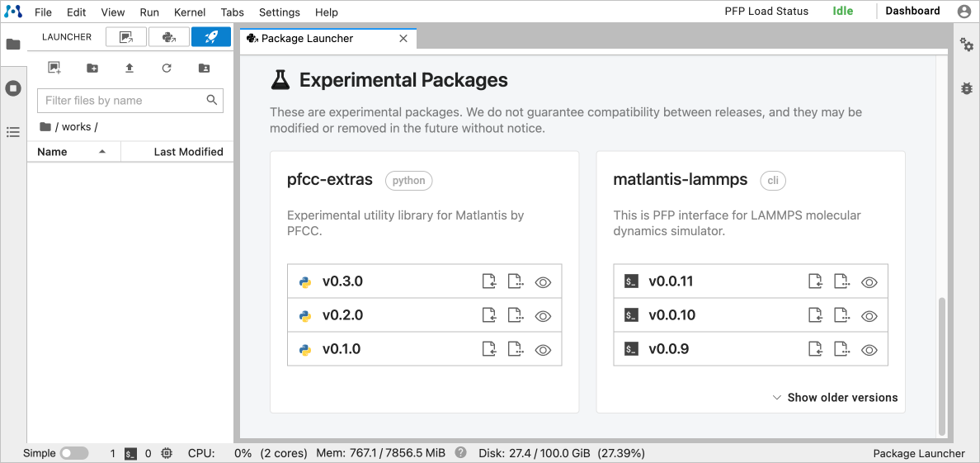Click the dotted-document icon for matlantis-lammps v0.0.9
The image size is (980, 463).
point(841,349)
